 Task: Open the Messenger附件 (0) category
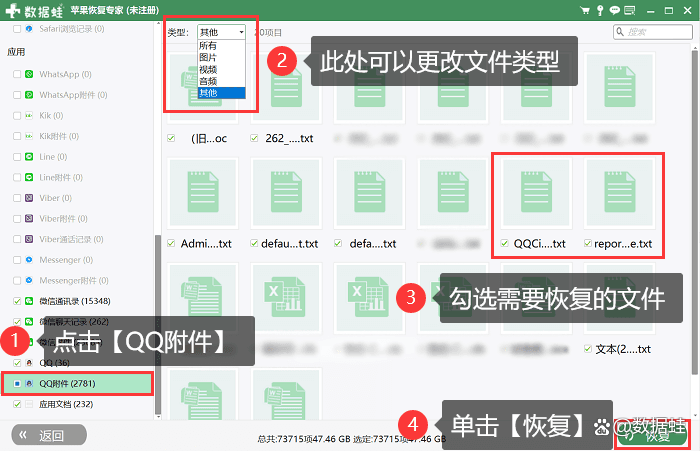point(74,280)
